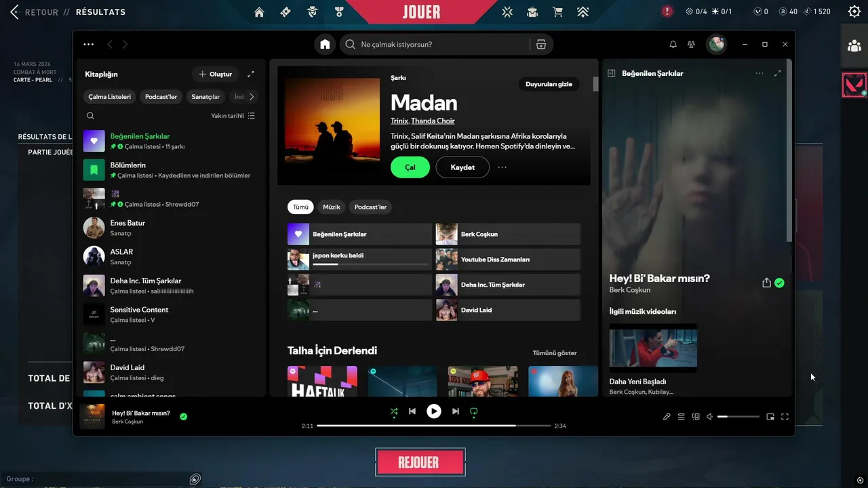Viewport: 868px width, 488px height.
Task: Open Trinix artist link
Action: coord(399,121)
